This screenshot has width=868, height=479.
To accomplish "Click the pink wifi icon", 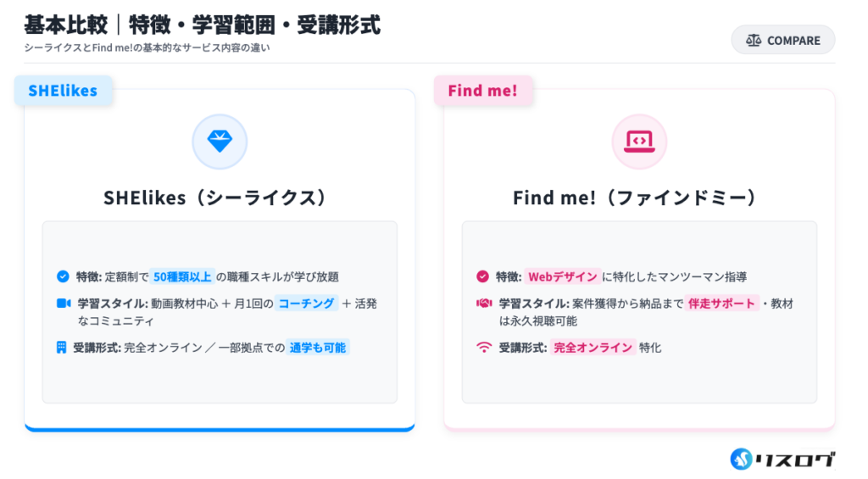I will pyautogui.click(x=483, y=348).
